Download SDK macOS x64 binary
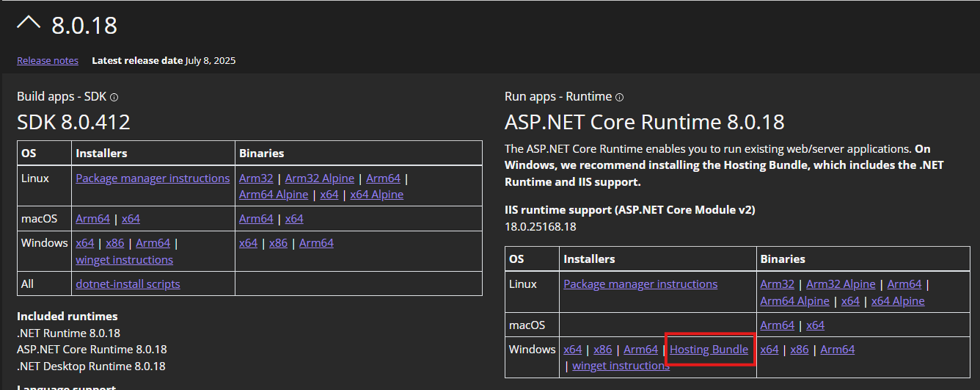This screenshot has height=390, width=980. pyautogui.click(x=294, y=218)
